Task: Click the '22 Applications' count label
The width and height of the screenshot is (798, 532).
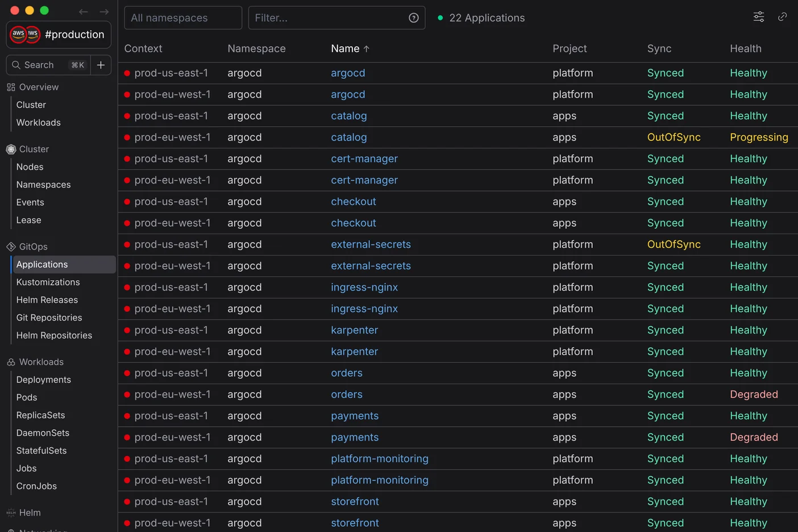Action: pos(487,18)
